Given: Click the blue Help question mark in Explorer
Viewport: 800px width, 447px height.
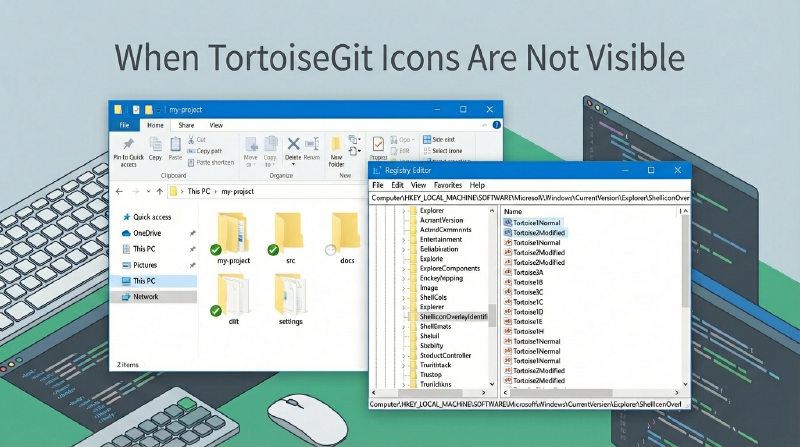Looking at the screenshot, I should pyautogui.click(x=496, y=125).
